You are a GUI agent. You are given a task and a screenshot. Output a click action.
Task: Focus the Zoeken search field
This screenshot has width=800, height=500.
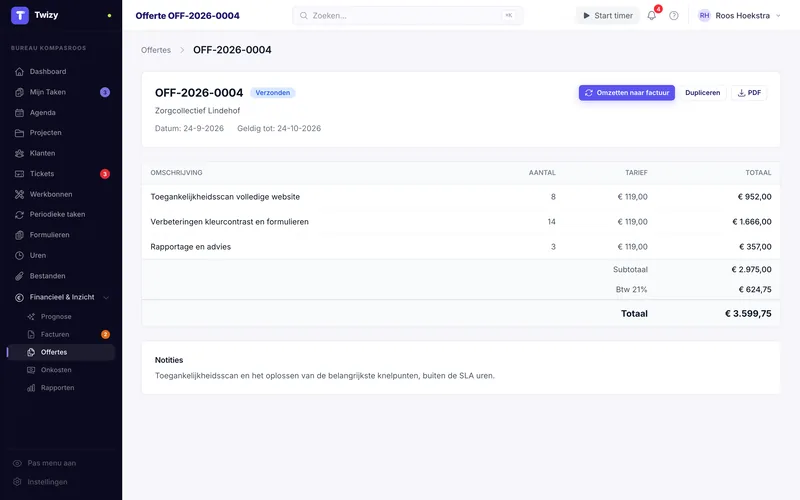pos(407,16)
